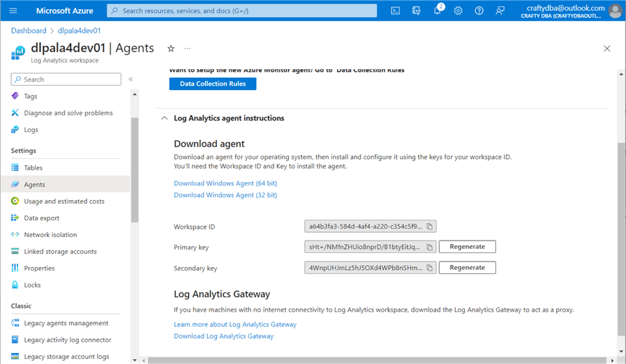
Task: Open the portal hamburger menu
Action: click(x=13, y=10)
